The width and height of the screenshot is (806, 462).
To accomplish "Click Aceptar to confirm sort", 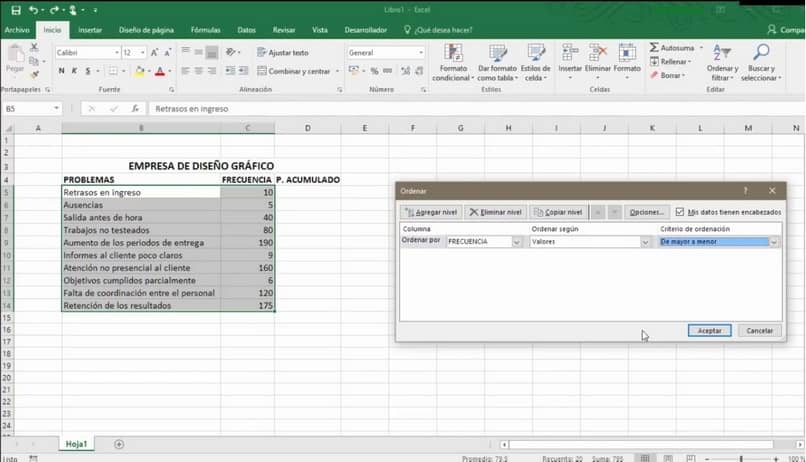I will [709, 330].
